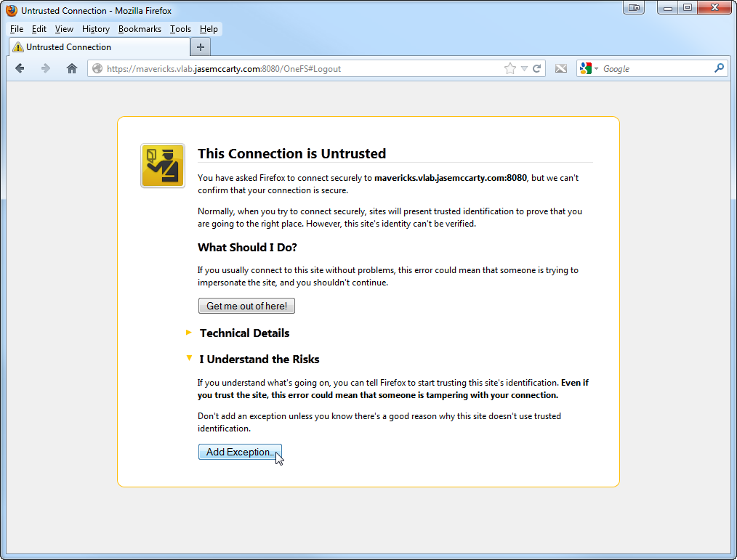Image resolution: width=737 pixels, height=560 pixels.
Task: Click the envelope mail icon in toolbar
Action: tap(561, 68)
